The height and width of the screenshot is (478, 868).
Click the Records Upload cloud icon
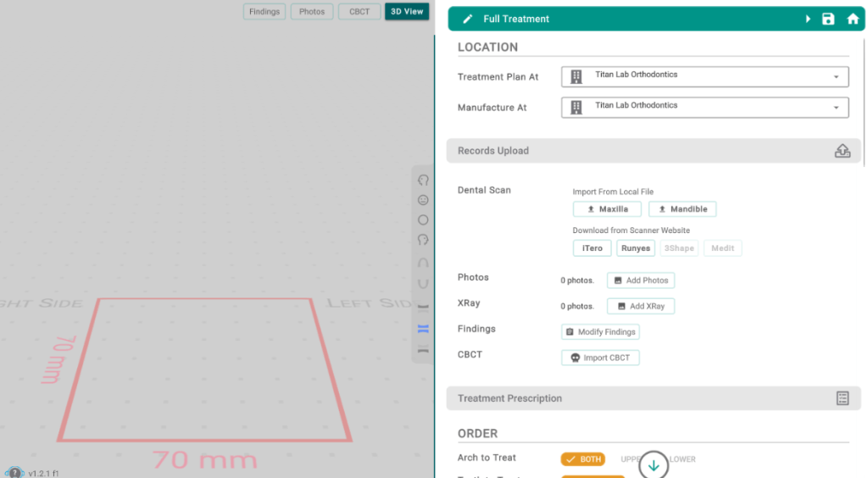click(842, 151)
